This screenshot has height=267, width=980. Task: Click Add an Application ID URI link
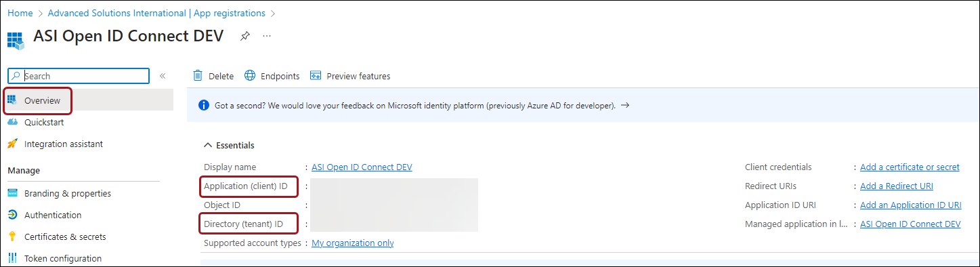pyautogui.click(x=911, y=205)
